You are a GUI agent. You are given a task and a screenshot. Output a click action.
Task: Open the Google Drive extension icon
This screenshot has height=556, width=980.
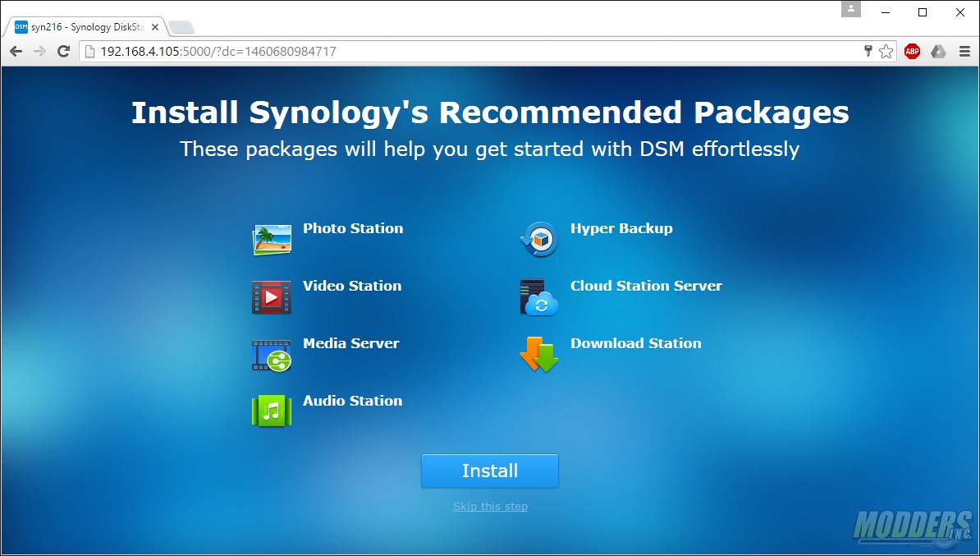938,51
